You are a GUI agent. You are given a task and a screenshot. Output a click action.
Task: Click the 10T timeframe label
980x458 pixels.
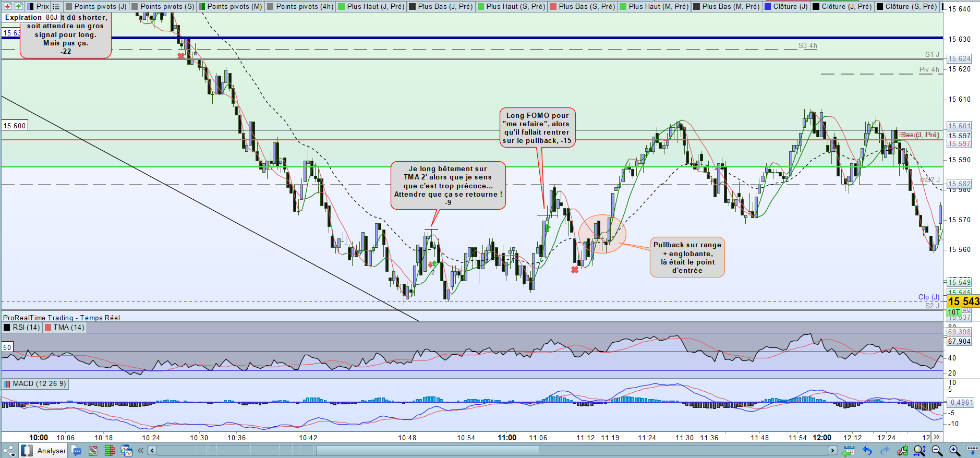[x=954, y=312]
